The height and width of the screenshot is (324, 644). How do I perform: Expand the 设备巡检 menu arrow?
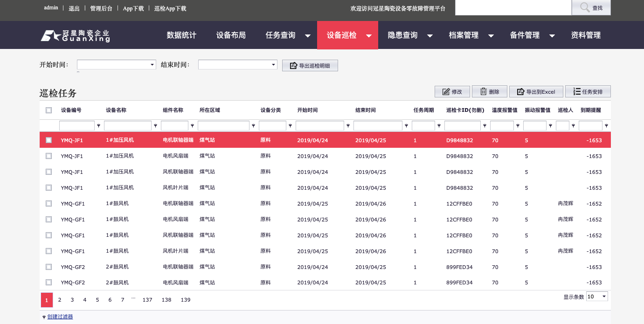coord(369,35)
